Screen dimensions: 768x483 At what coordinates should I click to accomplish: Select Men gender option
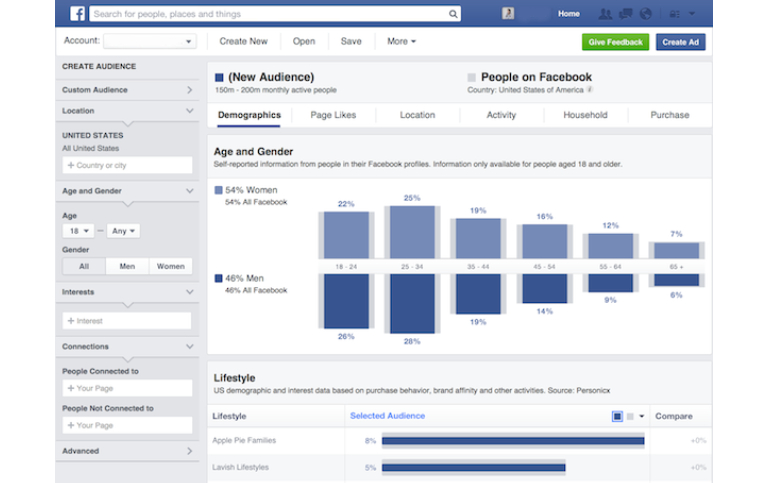[x=127, y=266]
